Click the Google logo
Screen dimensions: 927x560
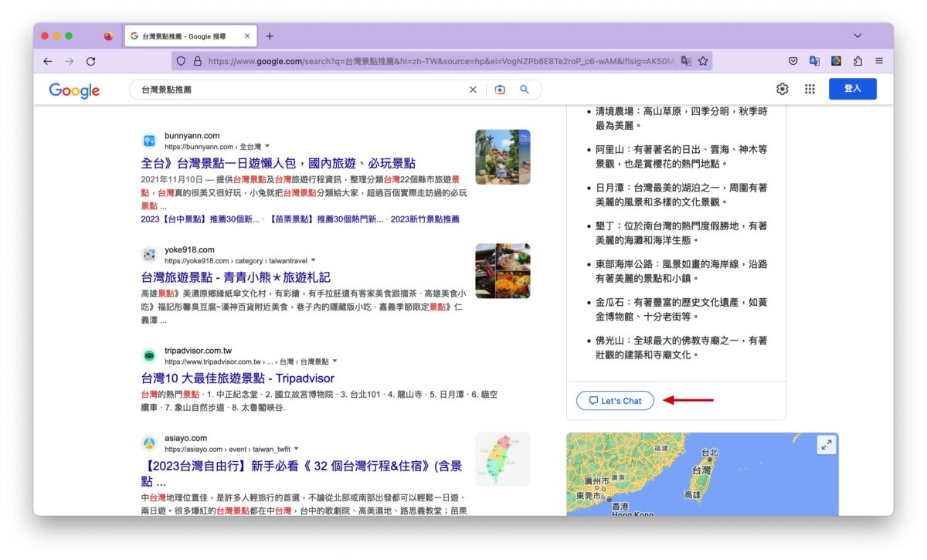[x=74, y=90]
